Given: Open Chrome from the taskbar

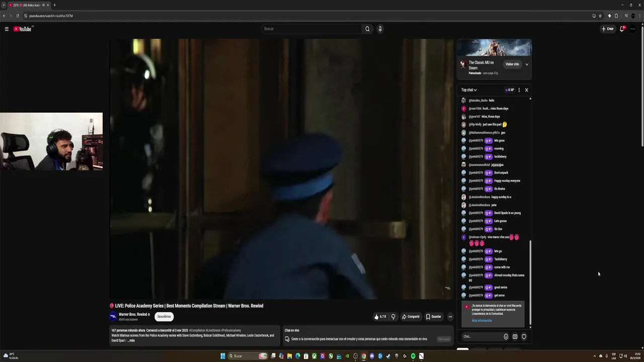Looking at the screenshot, I should (x=364, y=356).
